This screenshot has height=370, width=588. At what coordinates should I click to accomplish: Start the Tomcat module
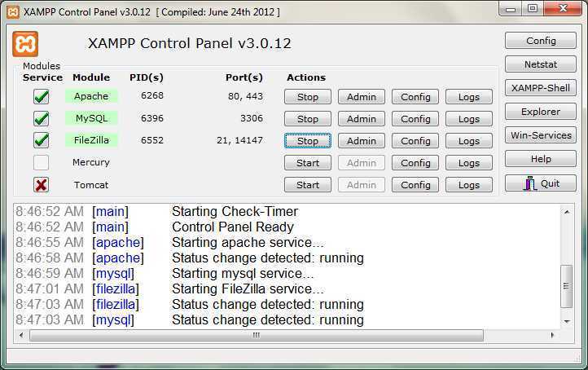pos(308,185)
